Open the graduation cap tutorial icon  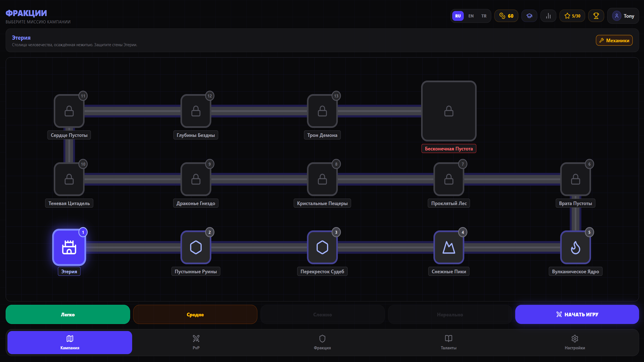click(x=529, y=16)
